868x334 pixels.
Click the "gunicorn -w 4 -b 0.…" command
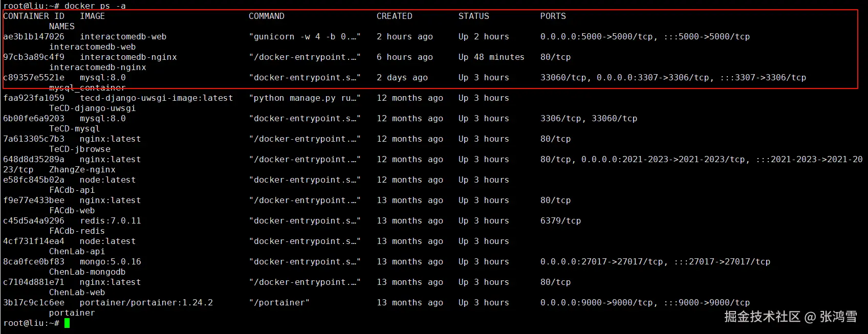click(x=305, y=37)
